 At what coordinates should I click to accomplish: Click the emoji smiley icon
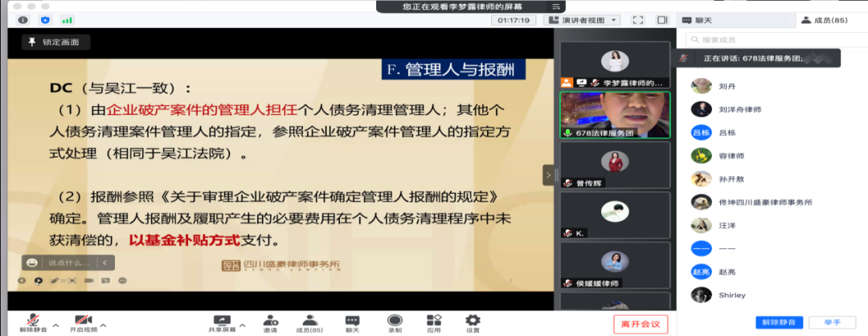tap(32, 262)
